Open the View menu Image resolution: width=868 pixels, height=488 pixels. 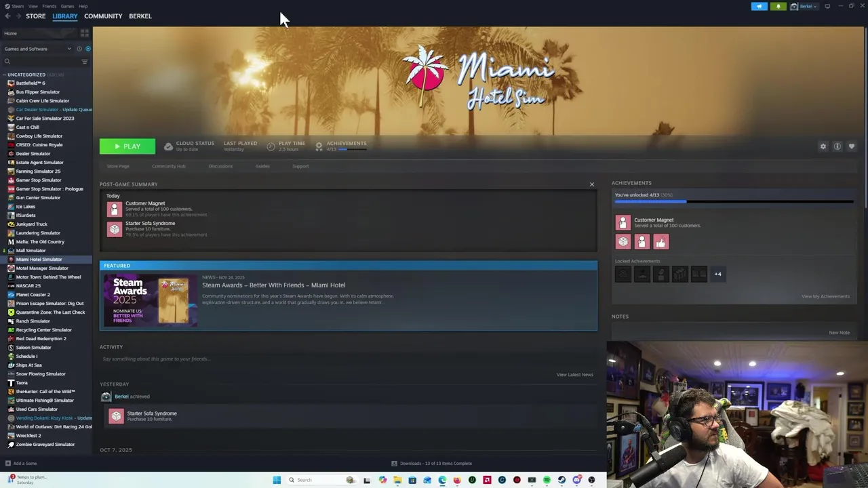[x=33, y=6]
